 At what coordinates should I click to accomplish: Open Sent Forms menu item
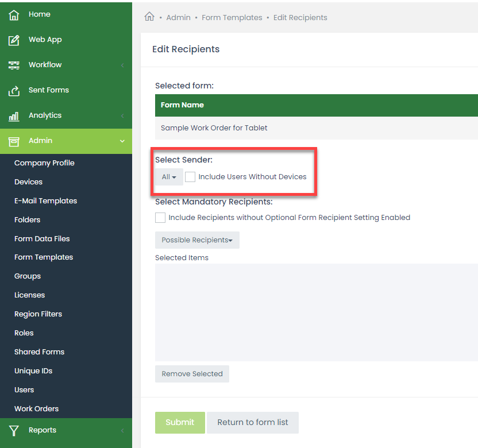[49, 90]
